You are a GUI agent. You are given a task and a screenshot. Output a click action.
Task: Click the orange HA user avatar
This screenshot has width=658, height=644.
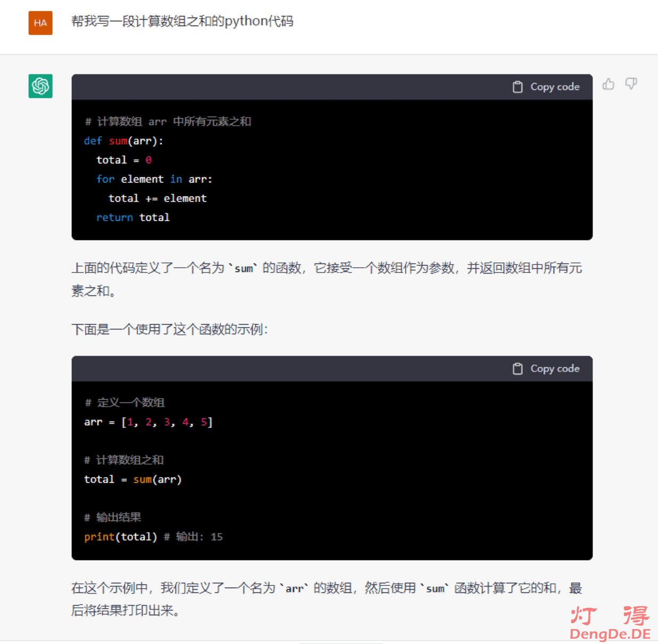point(40,23)
